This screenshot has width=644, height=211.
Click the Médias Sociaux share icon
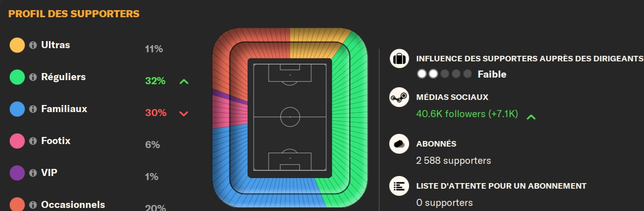point(399,97)
